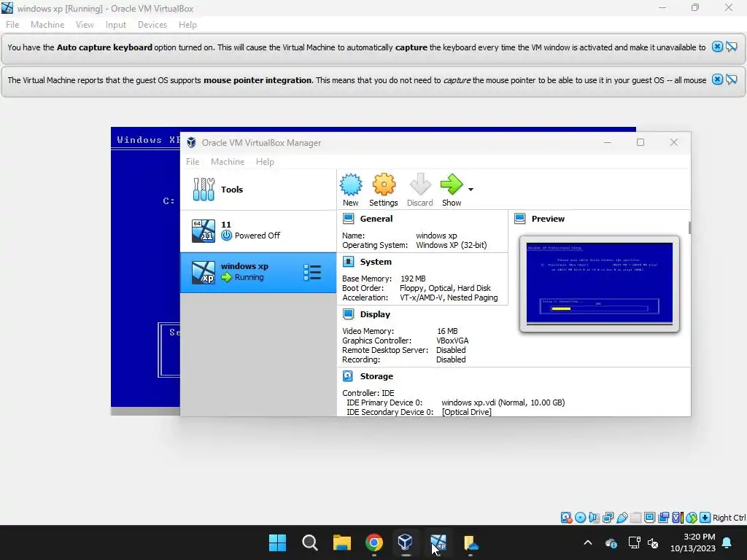The image size is (747, 560).
Task: Click the VBoxVGA graphics controller value
Action: tap(452, 341)
